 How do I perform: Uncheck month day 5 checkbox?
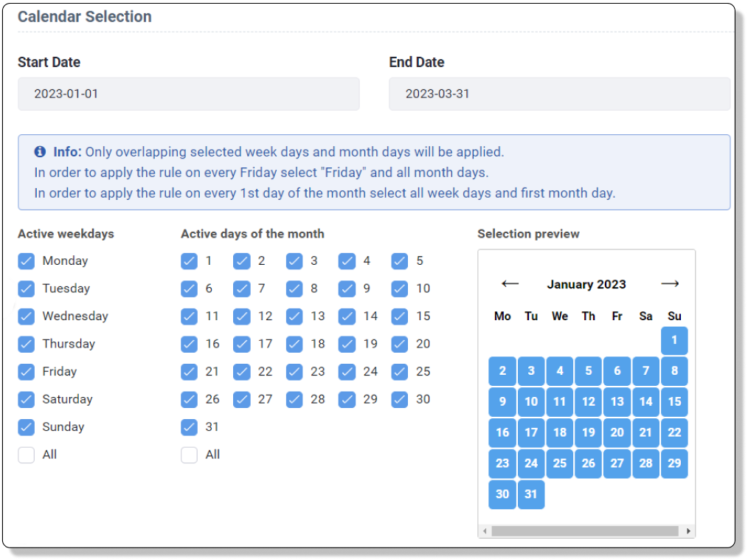tap(400, 261)
